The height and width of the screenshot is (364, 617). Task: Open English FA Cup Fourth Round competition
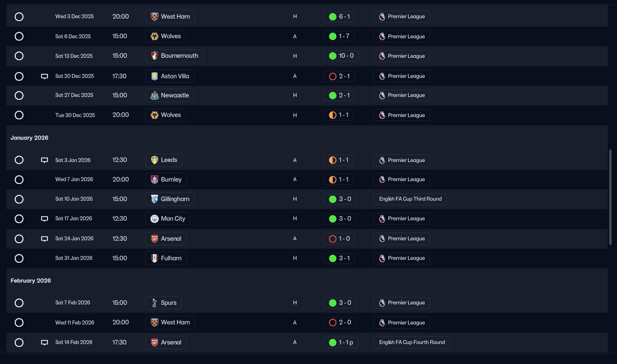411,342
